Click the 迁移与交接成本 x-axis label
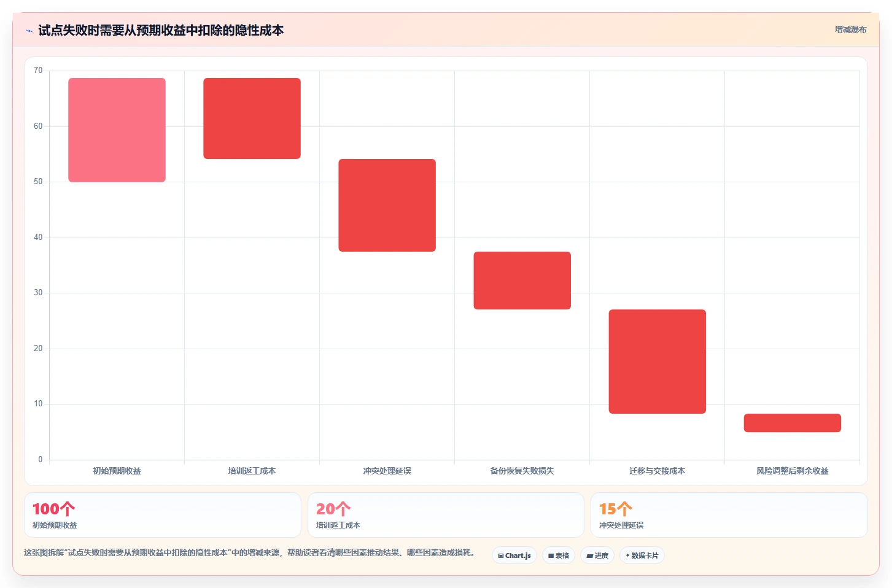Viewport: 892px width, 588px height. tap(657, 471)
